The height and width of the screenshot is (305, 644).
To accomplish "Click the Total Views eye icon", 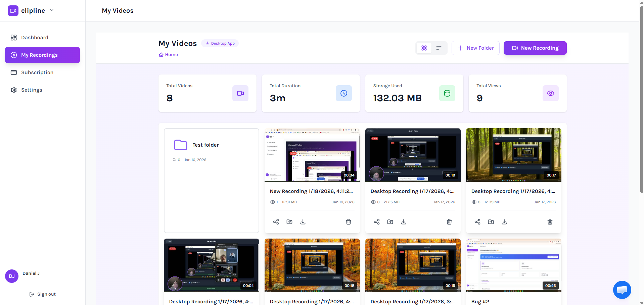I will (x=551, y=93).
